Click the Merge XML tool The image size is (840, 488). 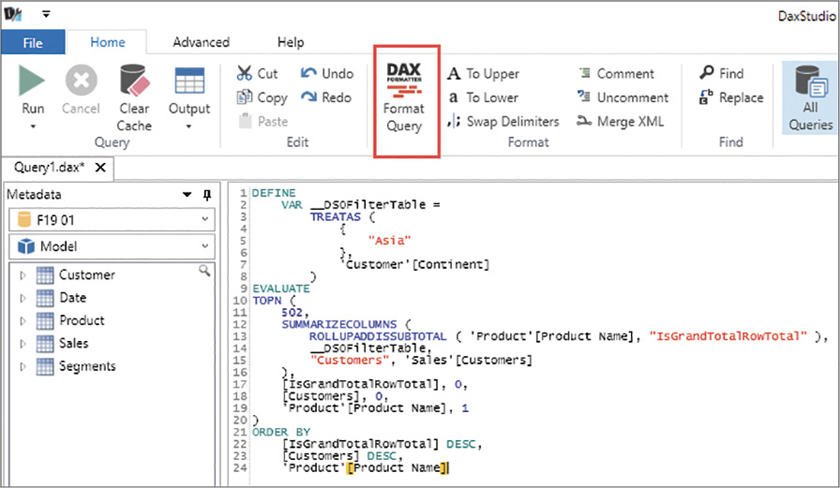coord(620,122)
